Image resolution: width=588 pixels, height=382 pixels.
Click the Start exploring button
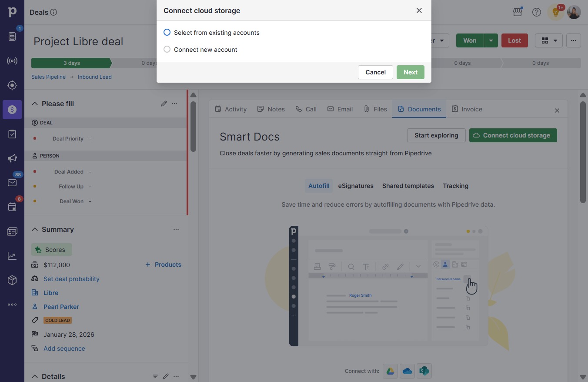436,135
